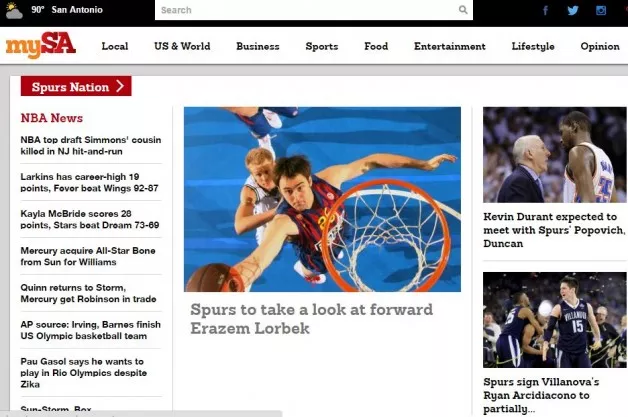Click the weather cloud icon
This screenshot has height=417, width=628.
pos(12,11)
